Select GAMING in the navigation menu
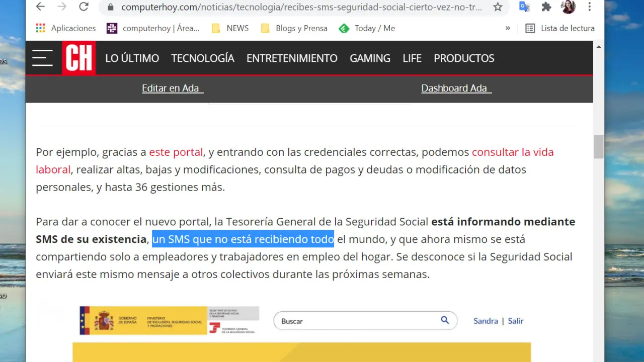Screen dimensions: 644x362 [370, 58]
